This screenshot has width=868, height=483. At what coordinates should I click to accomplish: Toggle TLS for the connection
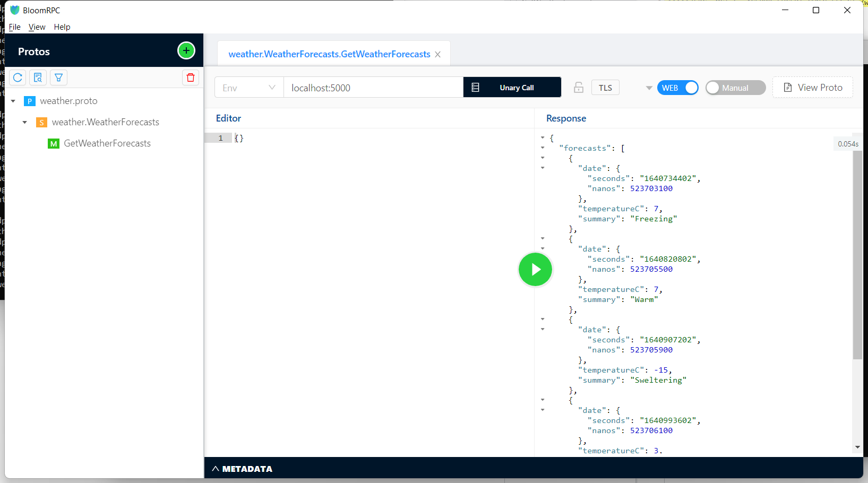[605, 87]
